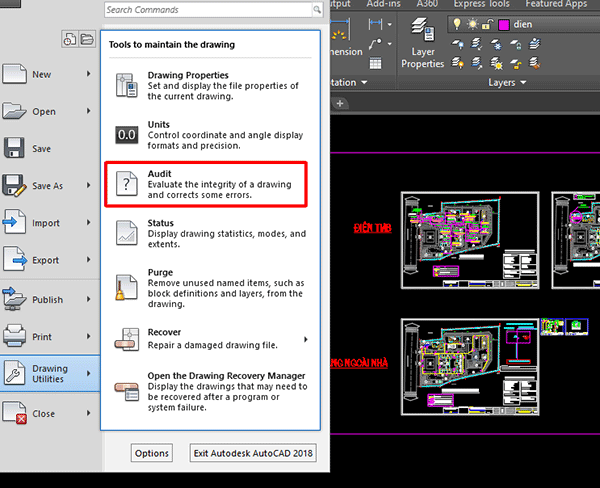Click the Import icon

[15, 222]
